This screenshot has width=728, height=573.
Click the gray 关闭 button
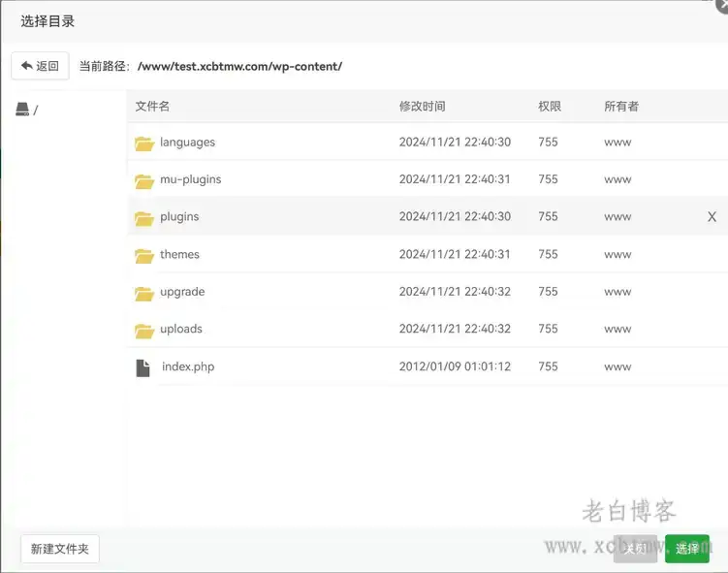(x=635, y=549)
